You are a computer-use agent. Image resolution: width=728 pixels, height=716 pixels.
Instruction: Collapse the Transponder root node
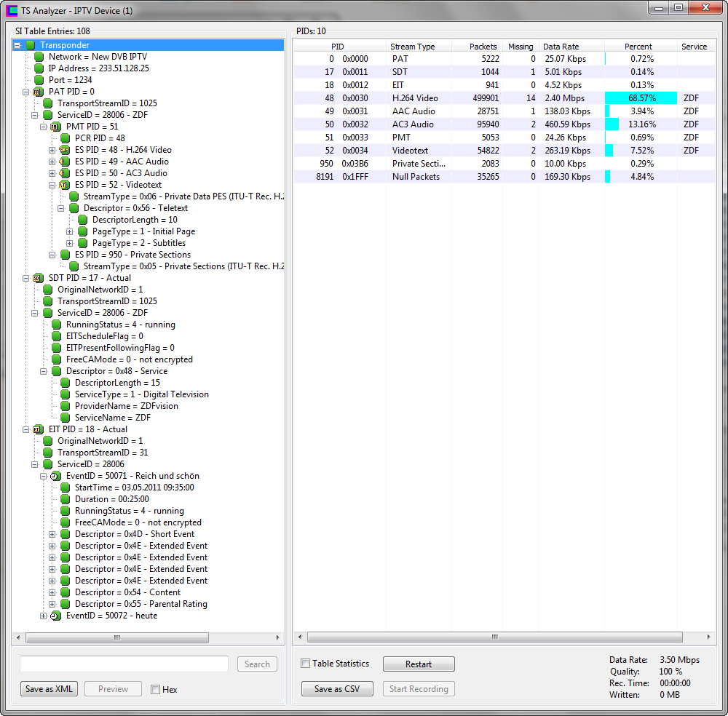coord(17,45)
